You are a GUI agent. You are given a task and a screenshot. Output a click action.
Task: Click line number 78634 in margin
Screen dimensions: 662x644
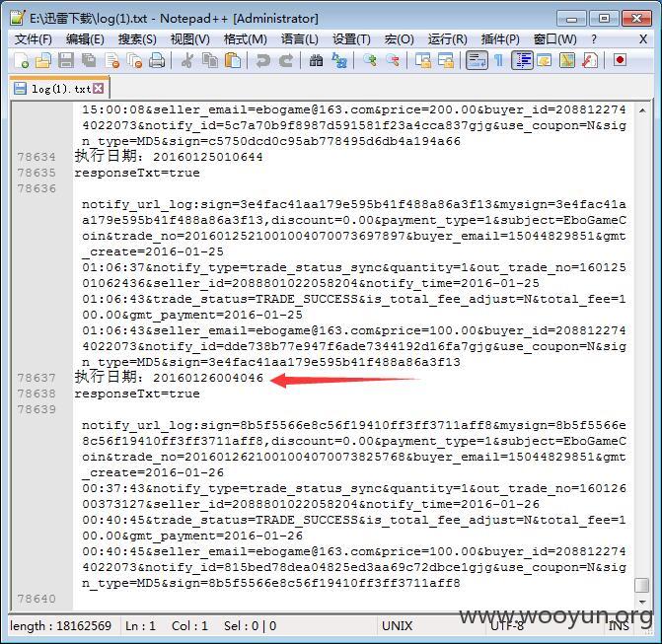point(37,157)
